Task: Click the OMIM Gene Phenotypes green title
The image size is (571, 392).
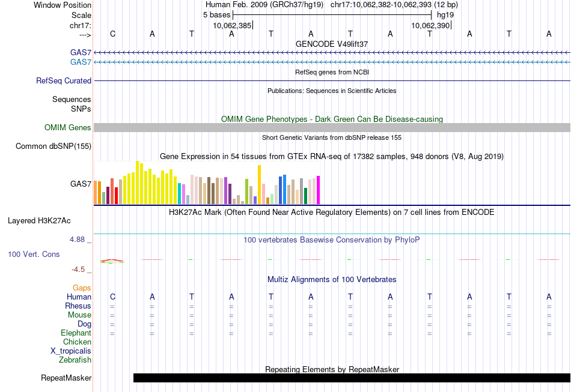Action: pos(332,119)
